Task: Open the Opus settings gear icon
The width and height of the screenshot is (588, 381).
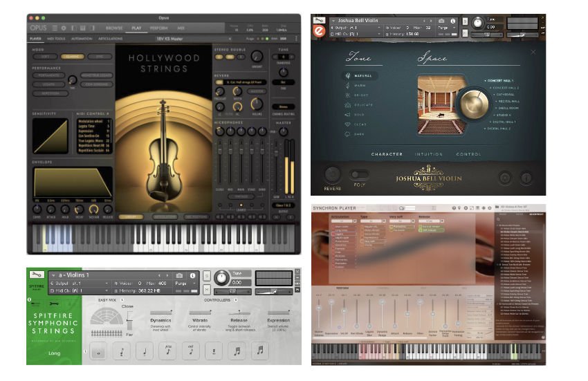Action: [x=64, y=28]
